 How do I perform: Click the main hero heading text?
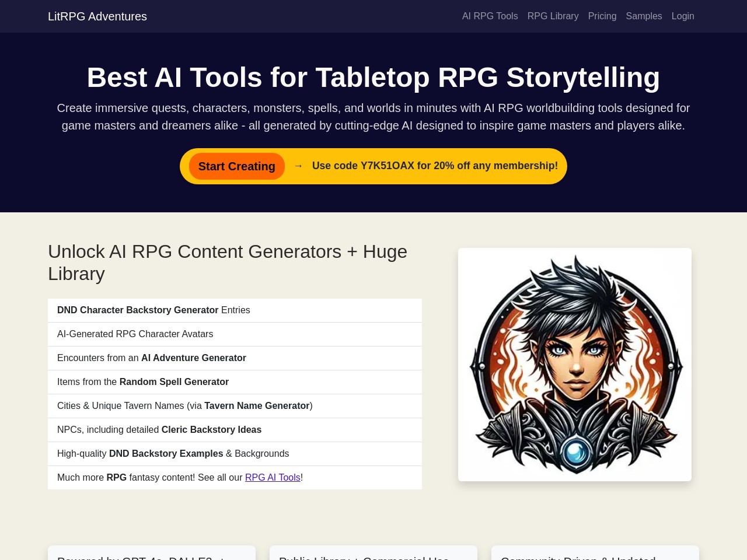click(373, 78)
